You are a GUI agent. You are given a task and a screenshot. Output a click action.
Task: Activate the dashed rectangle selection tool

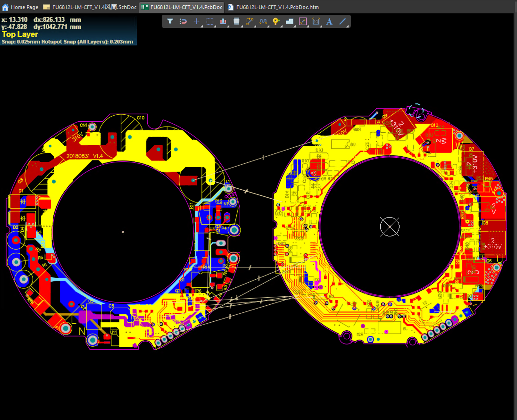coord(210,21)
